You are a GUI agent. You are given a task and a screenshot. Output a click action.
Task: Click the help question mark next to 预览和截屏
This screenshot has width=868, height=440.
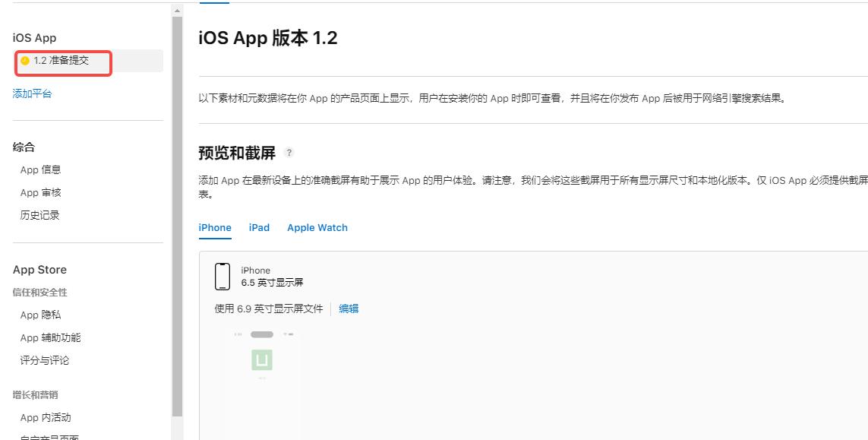pyautogui.click(x=289, y=153)
